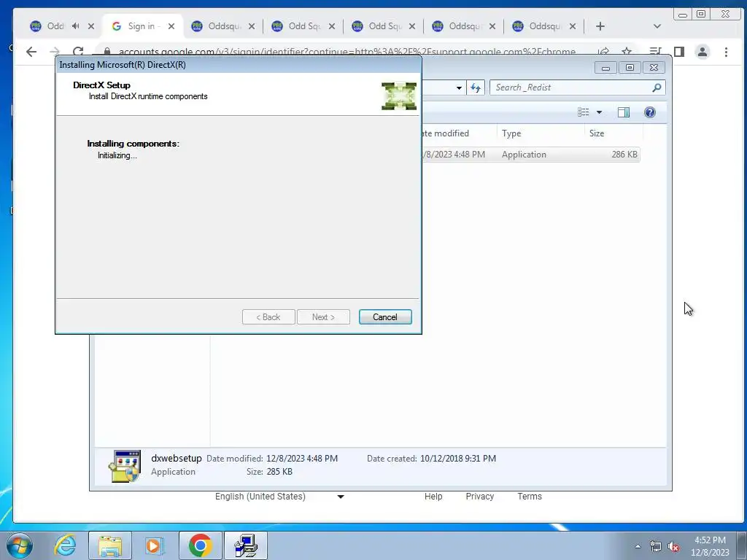
Task: Open Explorer help button
Action: (649, 112)
